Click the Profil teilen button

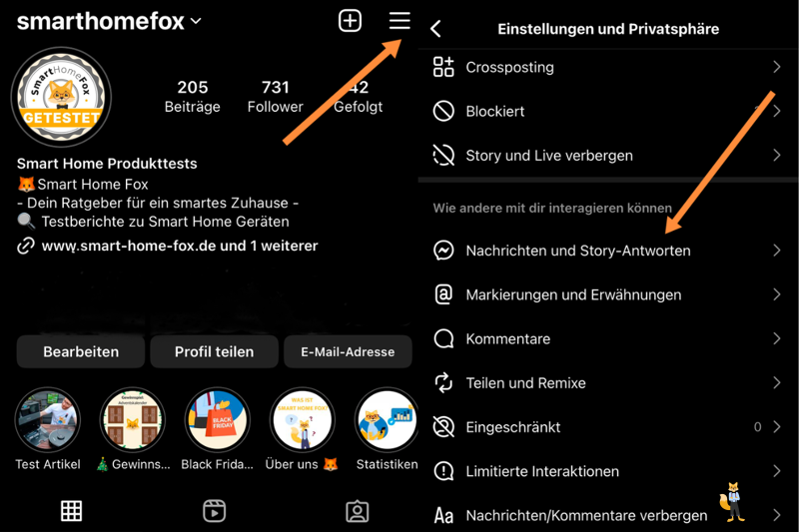[214, 351]
